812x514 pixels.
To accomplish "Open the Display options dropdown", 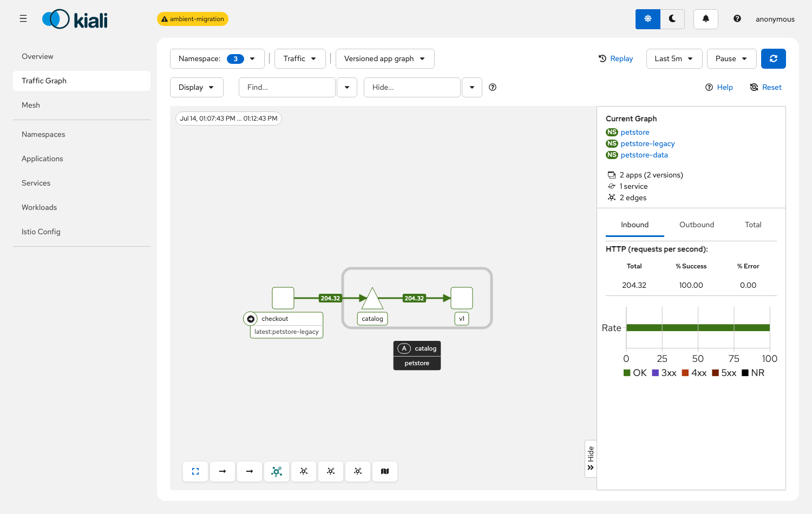I will click(197, 87).
